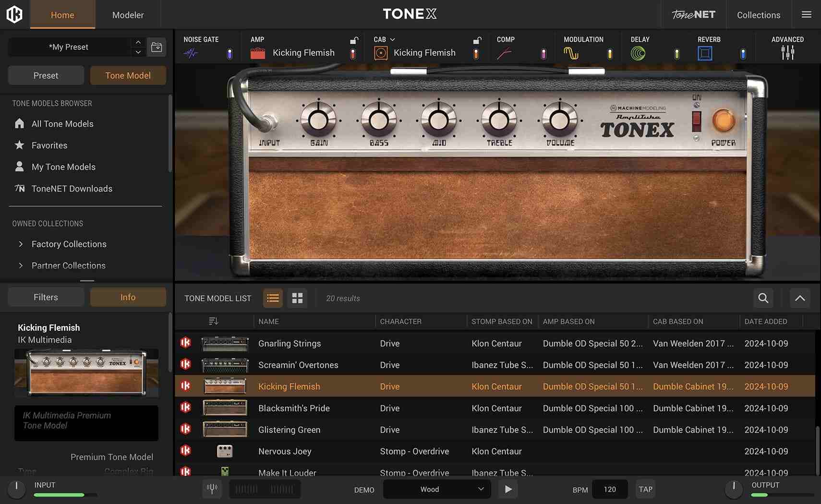The image size is (821, 504).
Task: Open the Wood demo track dropdown
Action: pyautogui.click(x=436, y=489)
